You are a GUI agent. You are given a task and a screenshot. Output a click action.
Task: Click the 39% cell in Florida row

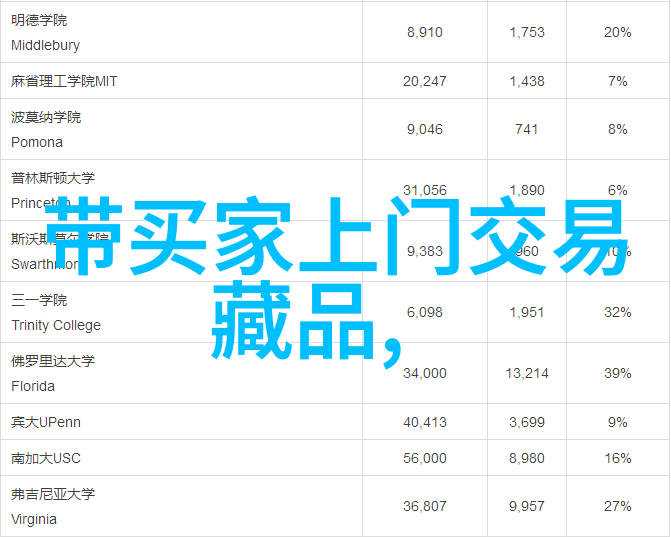coord(618,373)
